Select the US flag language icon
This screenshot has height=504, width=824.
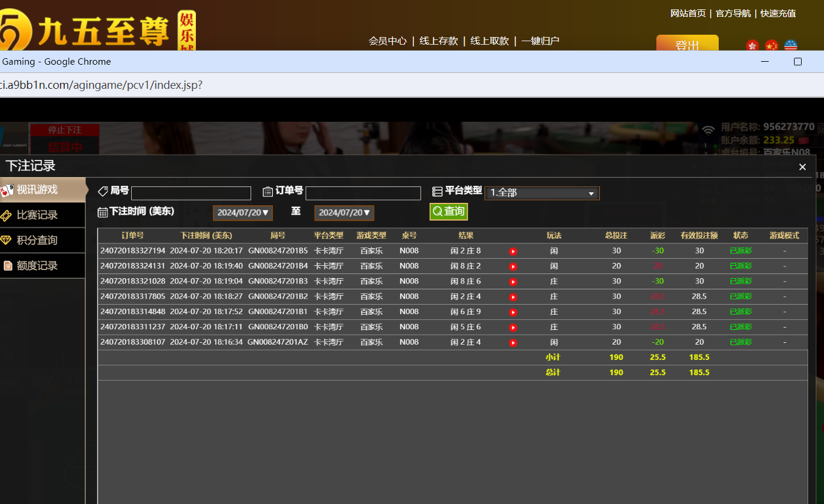pos(790,45)
